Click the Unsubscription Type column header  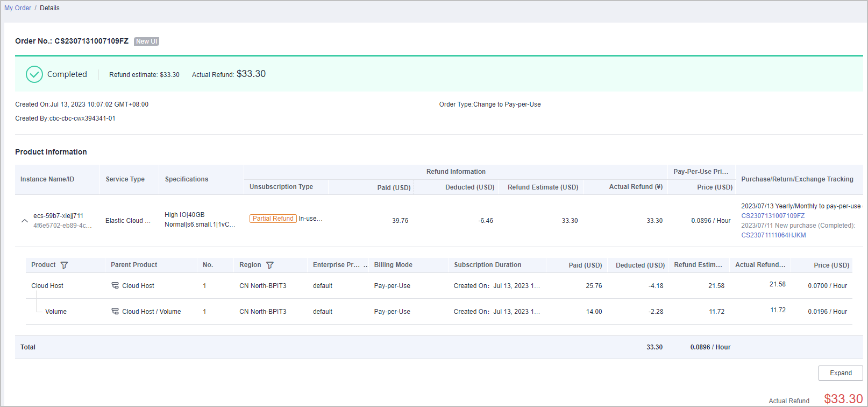click(x=281, y=187)
